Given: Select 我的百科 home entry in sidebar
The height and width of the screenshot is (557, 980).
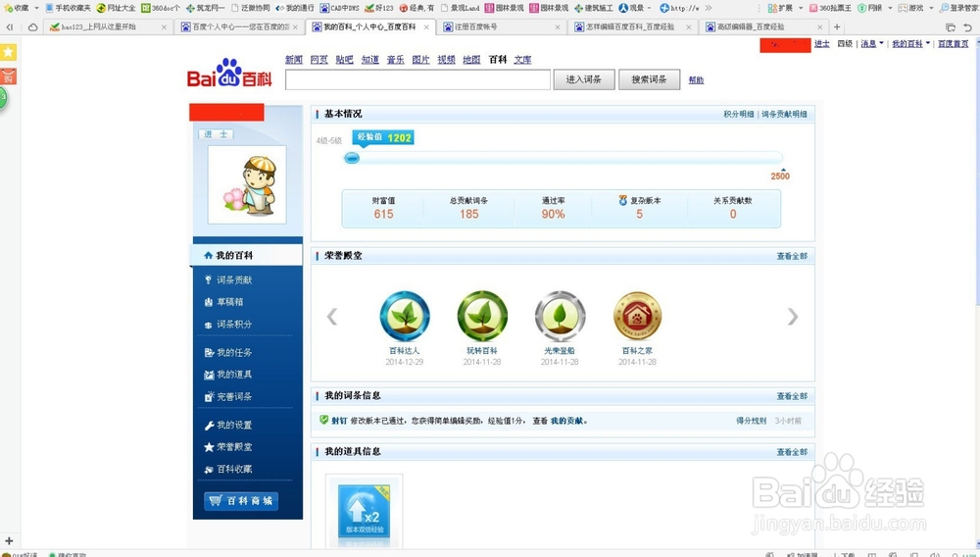Looking at the screenshot, I should [x=246, y=255].
